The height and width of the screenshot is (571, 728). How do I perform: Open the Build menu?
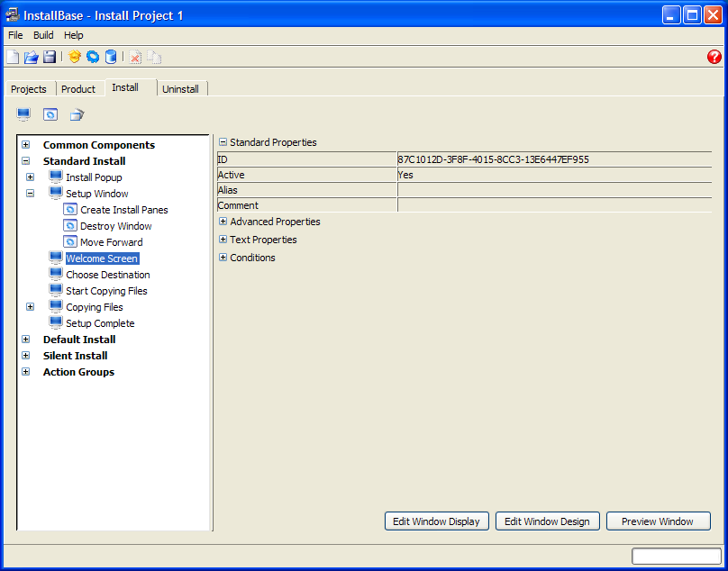pyautogui.click(x=43, y=35)
